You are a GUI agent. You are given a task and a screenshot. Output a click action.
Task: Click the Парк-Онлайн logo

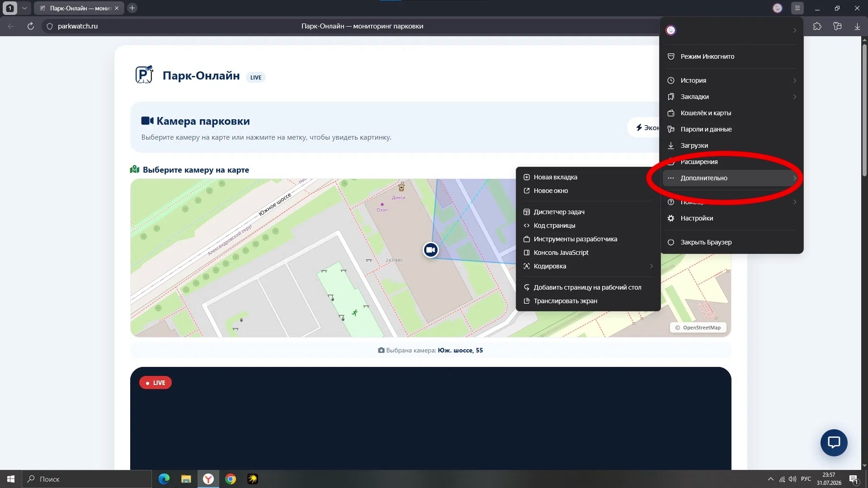click(144, 75)
